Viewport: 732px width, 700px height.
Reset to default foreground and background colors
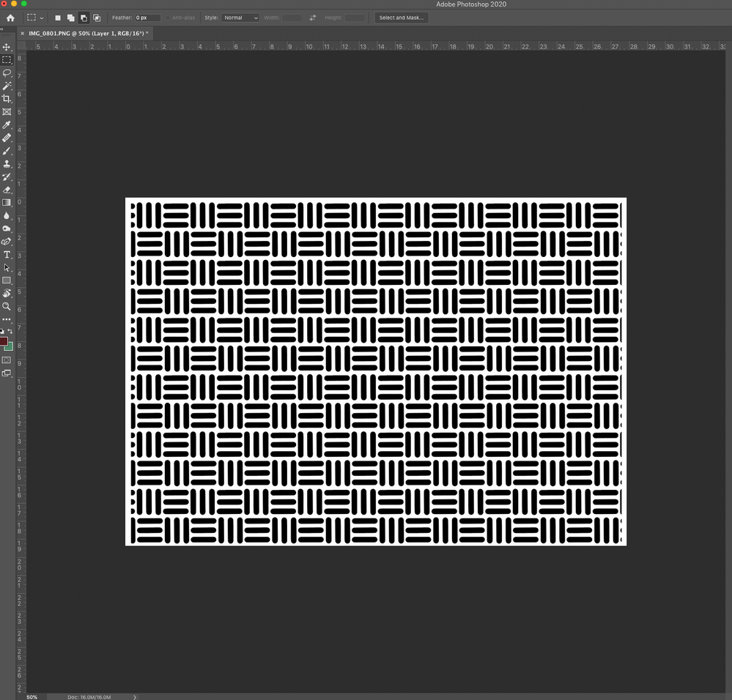(x=2, y=331)
